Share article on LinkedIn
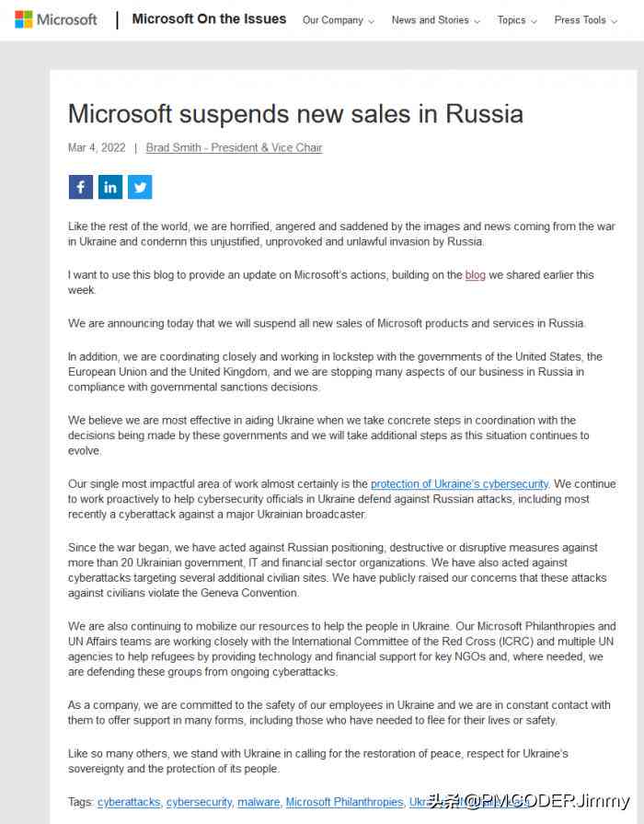This screenshot has height=824, width=644. point(110,187)
